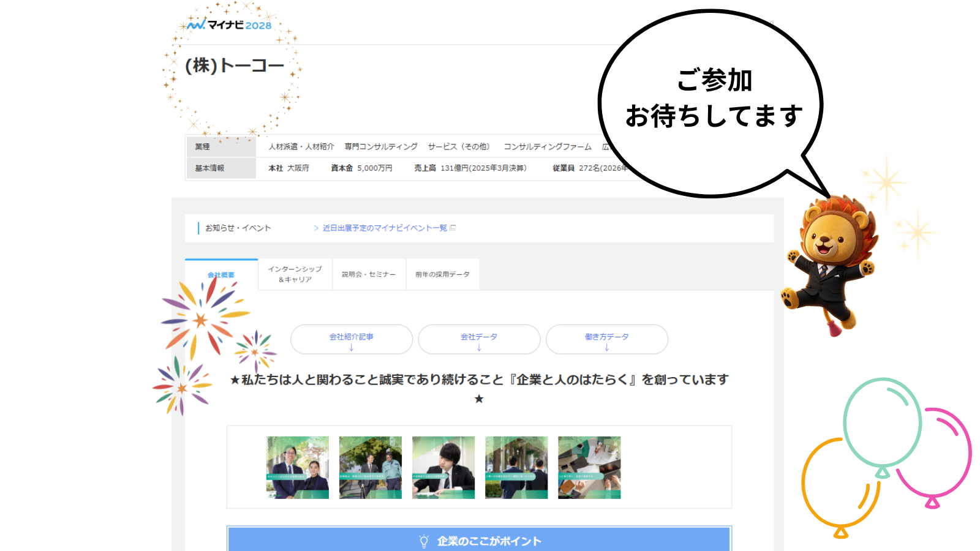
Task: Open the last thumbnail showing a desk from above
Action: 589,467
